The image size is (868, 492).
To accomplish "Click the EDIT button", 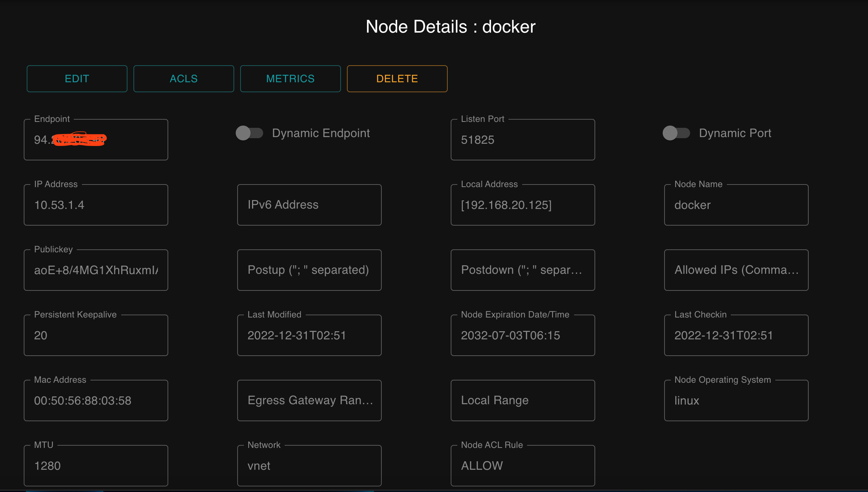I will click(77, 79).
